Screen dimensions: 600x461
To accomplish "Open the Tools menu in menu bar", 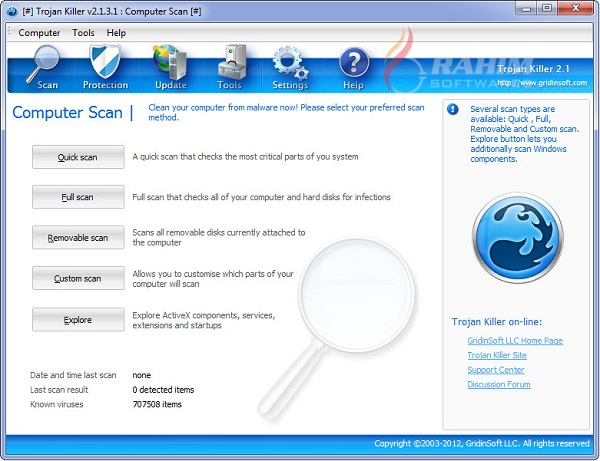I will coord(83,33).
